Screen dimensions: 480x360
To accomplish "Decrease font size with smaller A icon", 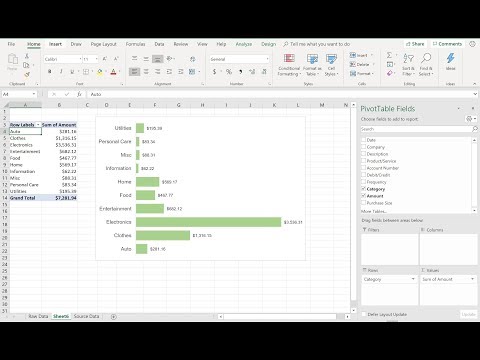I will pyautogui.click(x=116, y=59).
